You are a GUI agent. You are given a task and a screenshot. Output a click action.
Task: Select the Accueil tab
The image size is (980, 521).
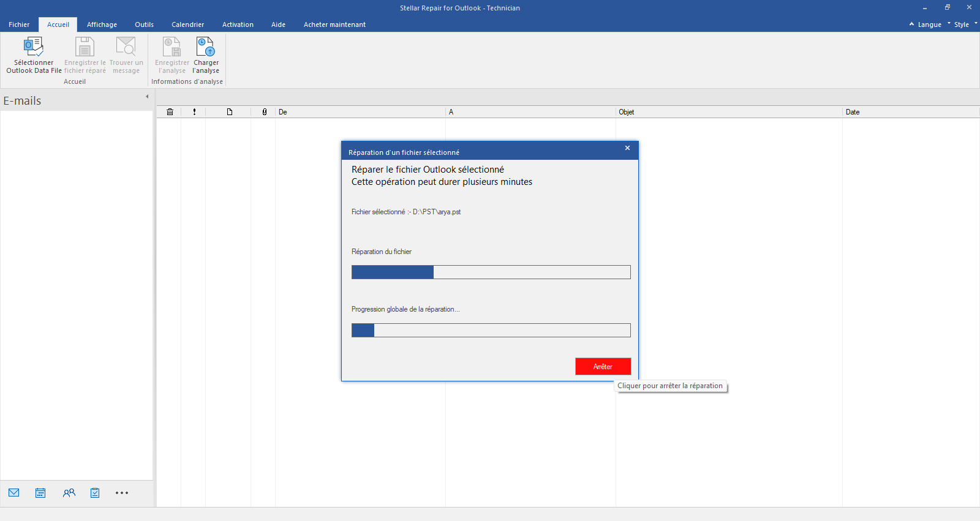(58, 24)
